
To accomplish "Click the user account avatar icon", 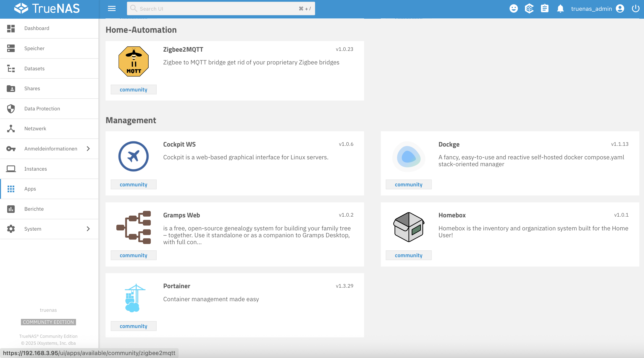I will tap(620, 9).
